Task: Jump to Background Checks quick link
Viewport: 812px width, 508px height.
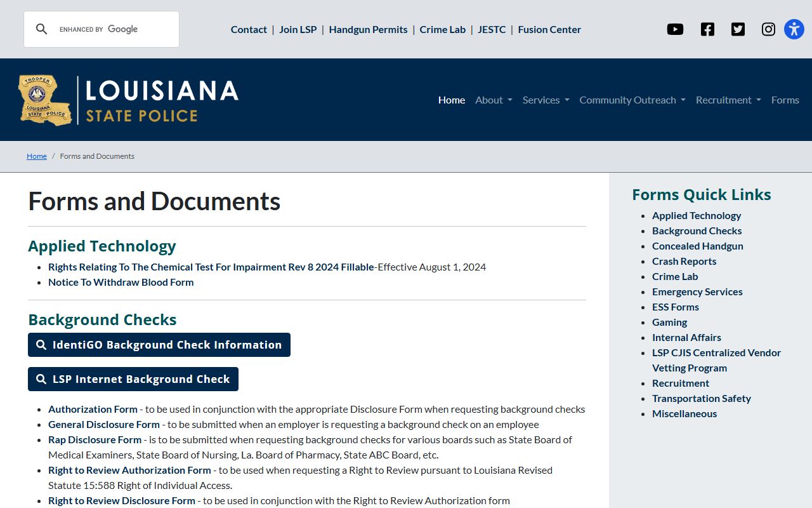Action: point(697,231)
